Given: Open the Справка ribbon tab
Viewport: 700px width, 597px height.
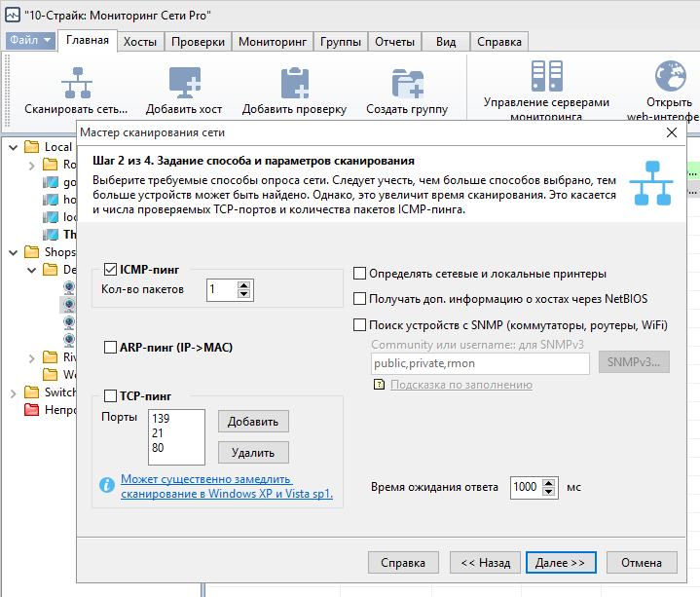Looking at the screenshot, I should point(499,42).
